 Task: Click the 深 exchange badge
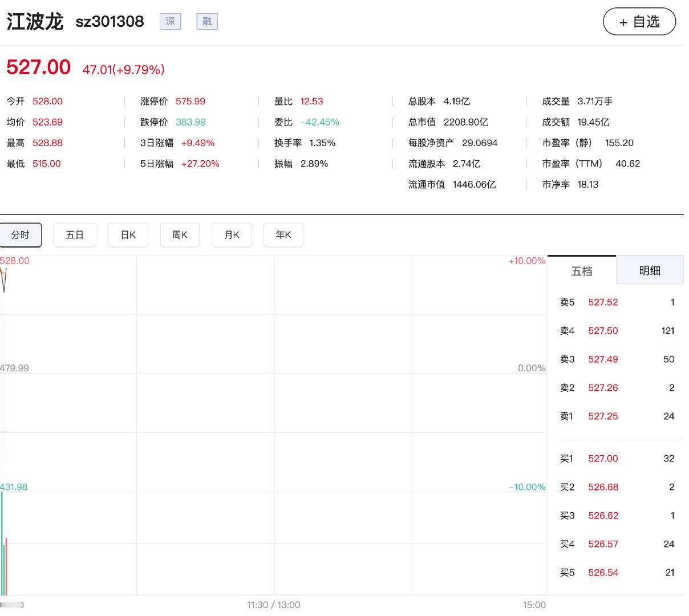pyautogui.click(x=170, y=22)
